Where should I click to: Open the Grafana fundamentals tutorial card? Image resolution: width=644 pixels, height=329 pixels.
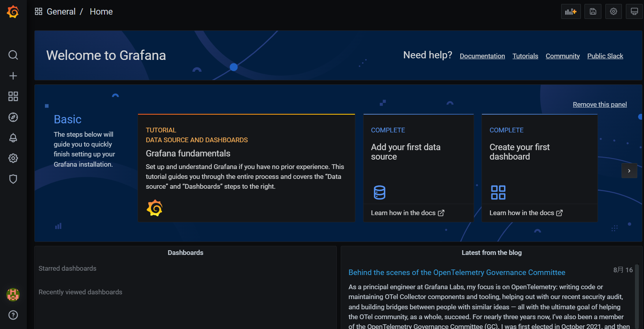point(246,168)
